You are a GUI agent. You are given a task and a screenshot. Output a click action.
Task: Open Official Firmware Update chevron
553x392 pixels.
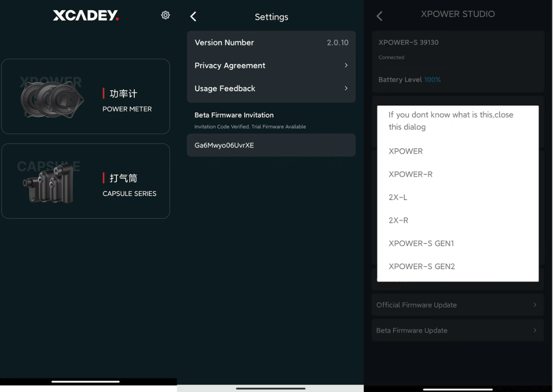tap(535, 305)
